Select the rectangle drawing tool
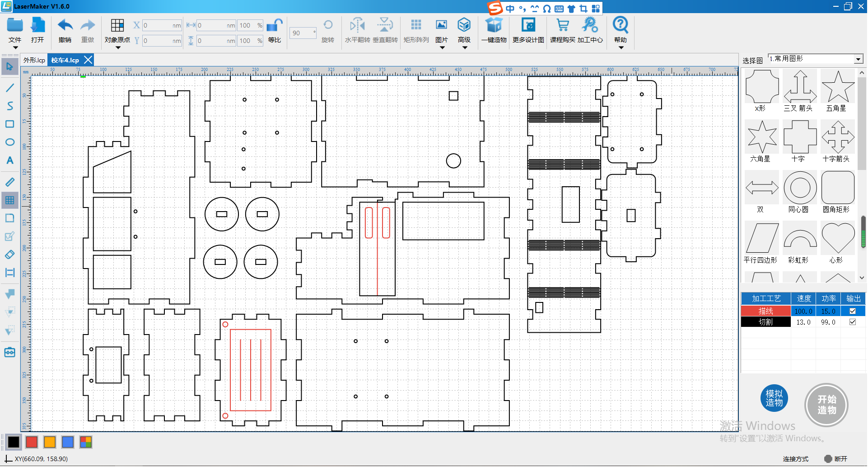This screenshot has height=467, width=868. [x=9, y=124]
